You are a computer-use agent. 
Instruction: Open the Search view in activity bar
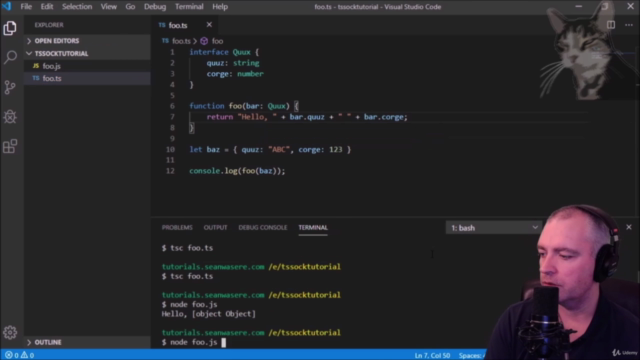pyautogui.click(x=10, y=57)
